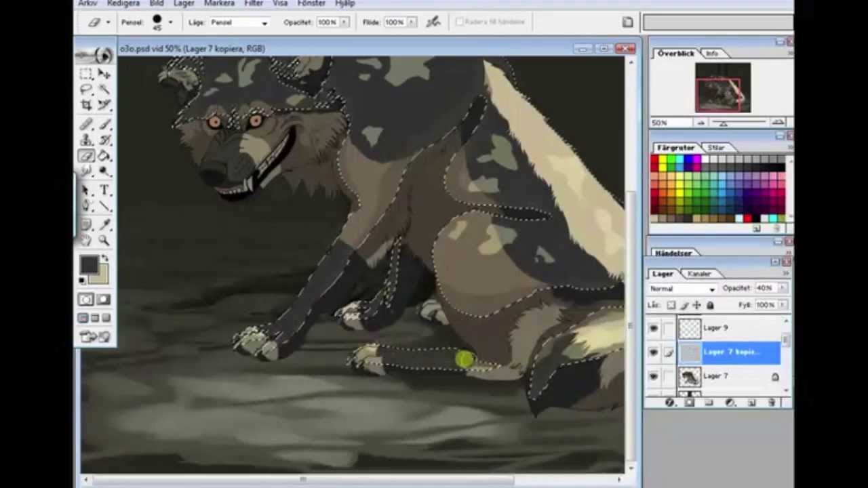Toggle Radera till händelse checkbox
Image resolution: width=868 pixels, height=488 pixels.
coord(460,22)
